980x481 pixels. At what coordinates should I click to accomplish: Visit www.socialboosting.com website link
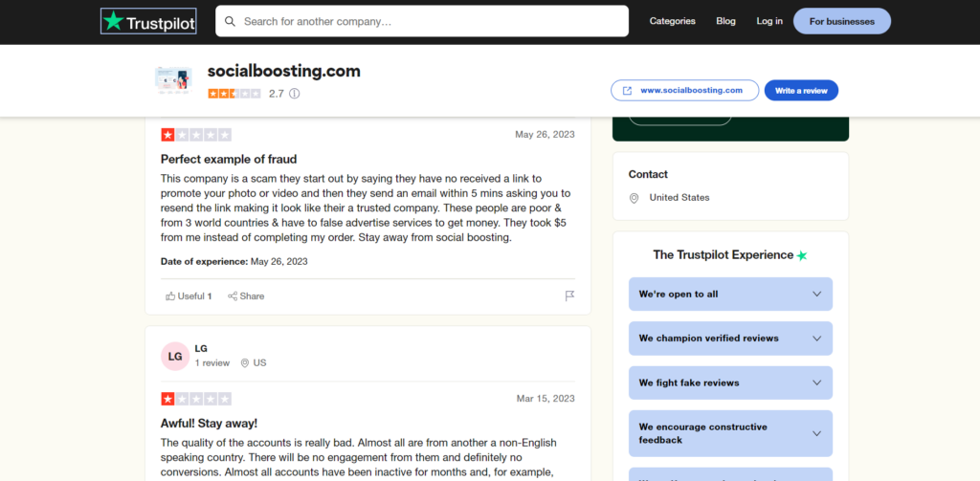click(684, 91)
